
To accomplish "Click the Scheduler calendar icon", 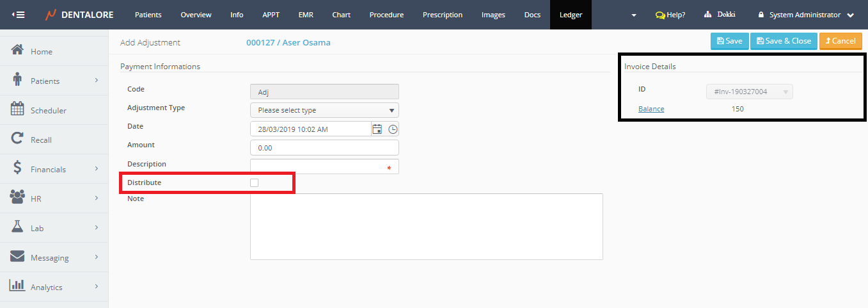I will pos(18,109).
